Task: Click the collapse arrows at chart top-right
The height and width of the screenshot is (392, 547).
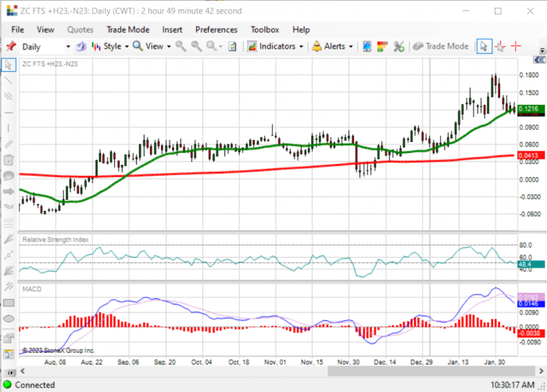Action: coord(539,60)
